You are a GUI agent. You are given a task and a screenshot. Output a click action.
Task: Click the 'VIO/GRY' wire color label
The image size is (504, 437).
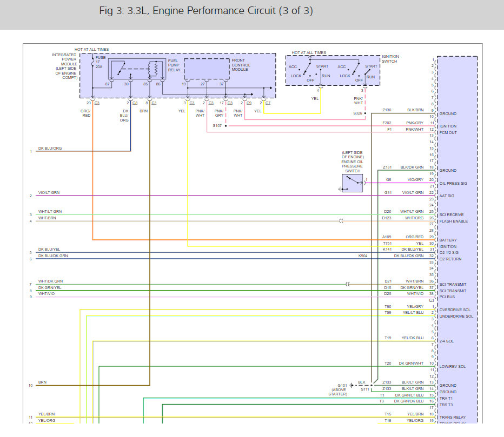(415, 179)
